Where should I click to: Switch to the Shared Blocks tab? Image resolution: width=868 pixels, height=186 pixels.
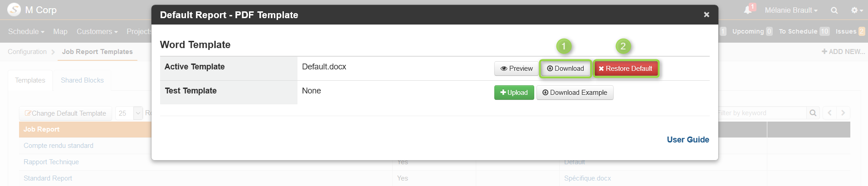pyautogui.click(x=82, y=80)
